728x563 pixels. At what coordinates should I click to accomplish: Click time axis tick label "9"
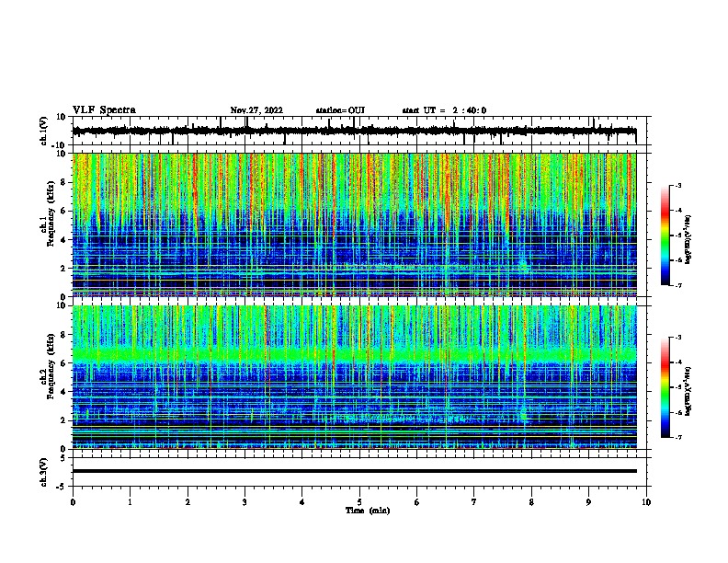(x=588, y=502)
